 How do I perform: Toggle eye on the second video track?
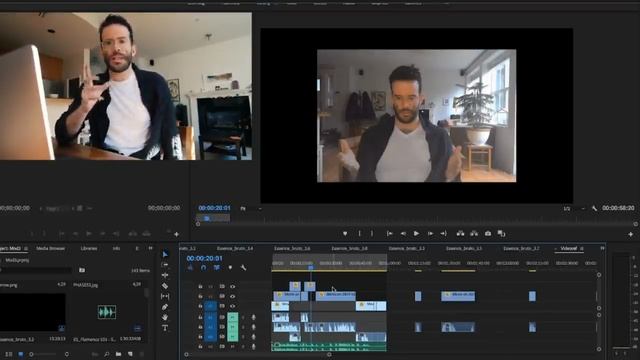point(232,296)
